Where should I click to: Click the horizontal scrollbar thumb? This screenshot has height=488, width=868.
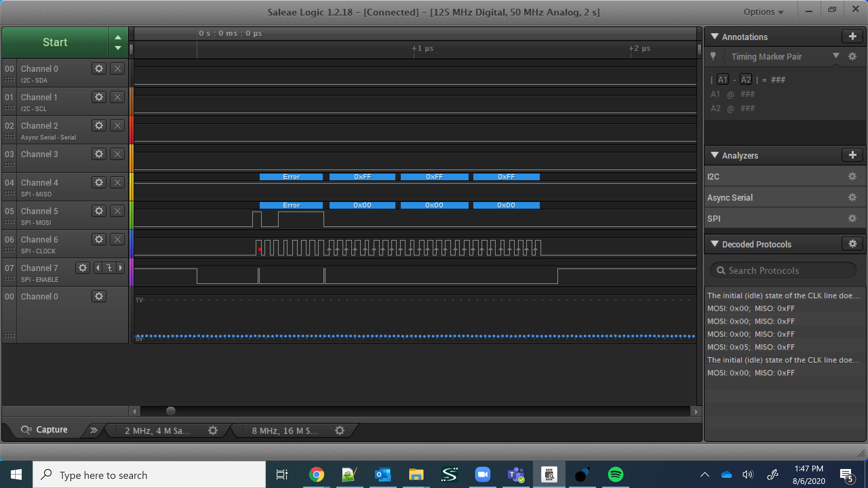point(171,411)
